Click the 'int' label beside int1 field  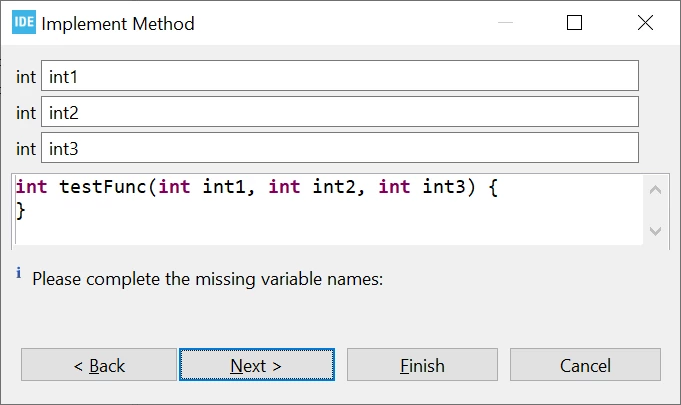coord(26,77)
